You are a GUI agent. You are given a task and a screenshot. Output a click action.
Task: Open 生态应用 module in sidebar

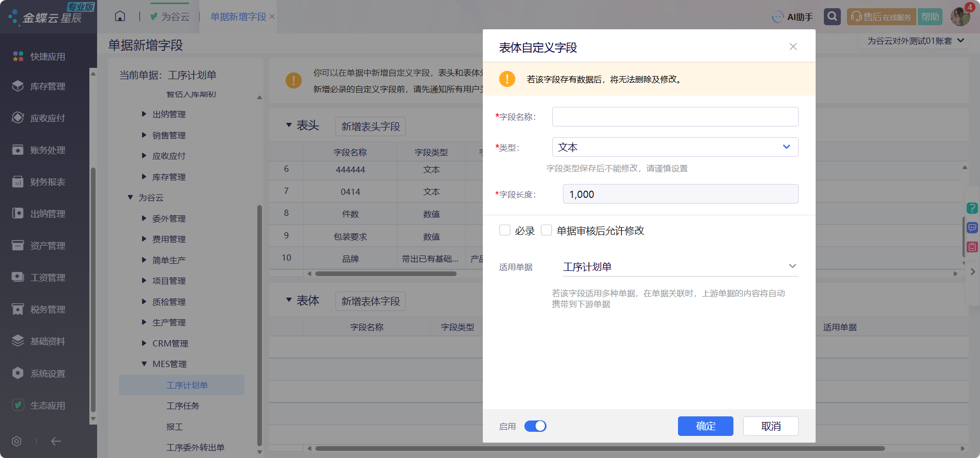click(40, 406)
